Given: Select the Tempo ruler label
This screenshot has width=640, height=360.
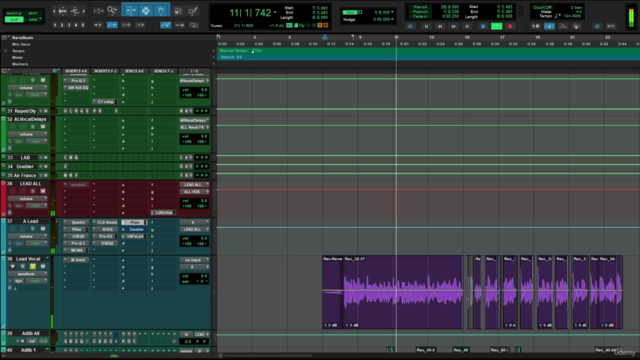Looking at the screenshot, I should [18, 51].
